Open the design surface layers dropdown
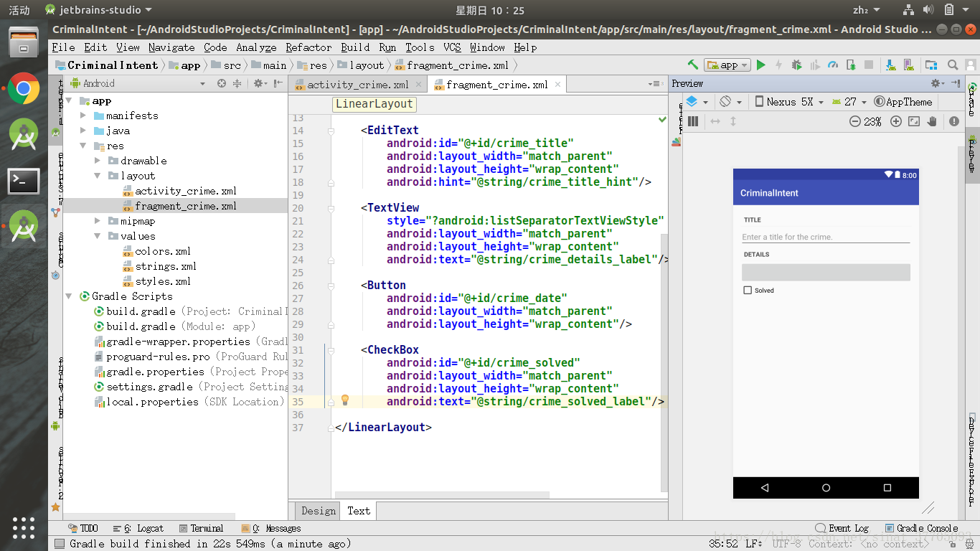Viewport: 980px width, 551px height. (697, 102)
